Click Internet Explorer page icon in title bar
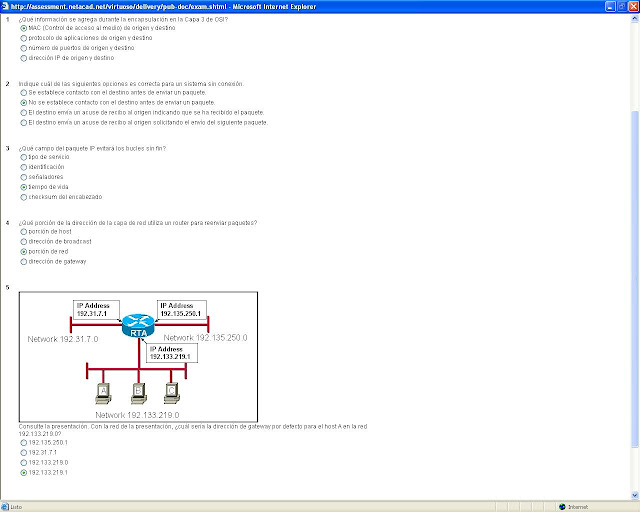This screenshot has width=640, height=512. 5,6
